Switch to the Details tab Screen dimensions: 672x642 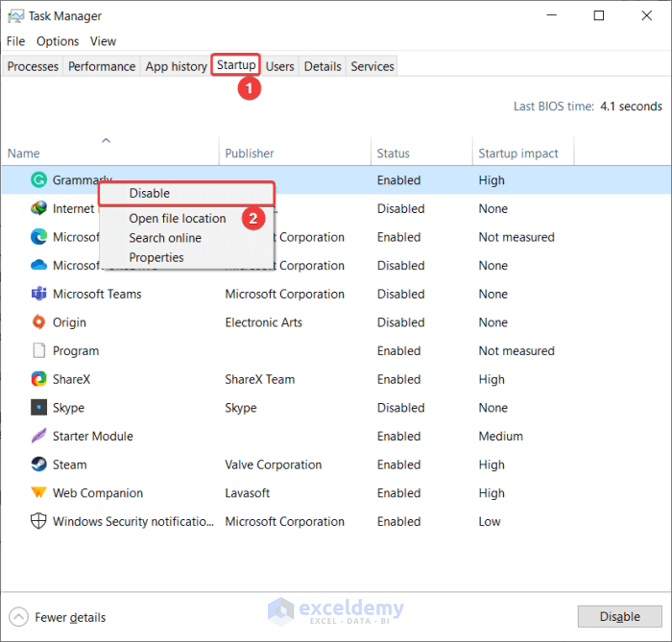click(x=323, y=66)
